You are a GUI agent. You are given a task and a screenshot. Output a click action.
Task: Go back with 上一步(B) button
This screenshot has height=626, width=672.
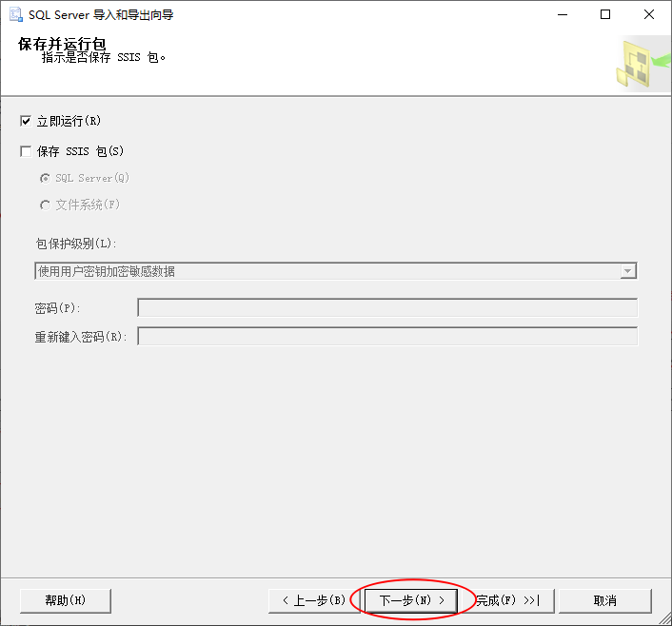tap(314, 600)
